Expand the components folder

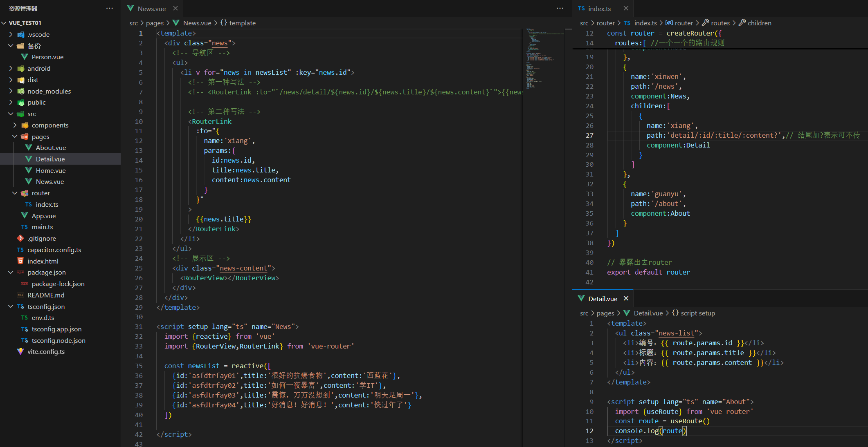click(x=15, y=125)
